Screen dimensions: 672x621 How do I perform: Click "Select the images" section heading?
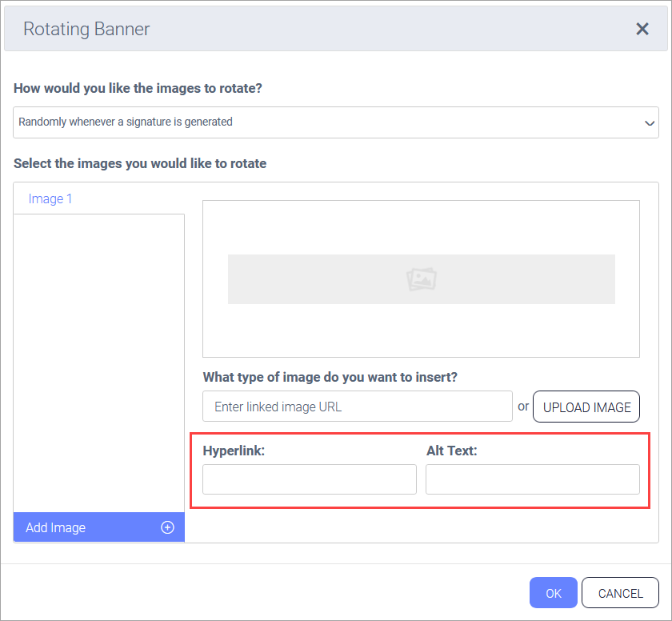tap(140, 163)
